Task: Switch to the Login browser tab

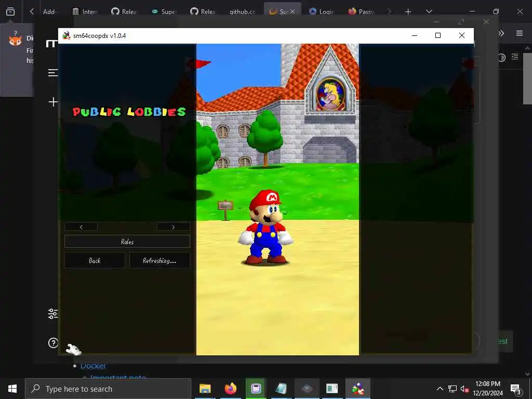Action: pyautogui.click(x=321, y=11)
